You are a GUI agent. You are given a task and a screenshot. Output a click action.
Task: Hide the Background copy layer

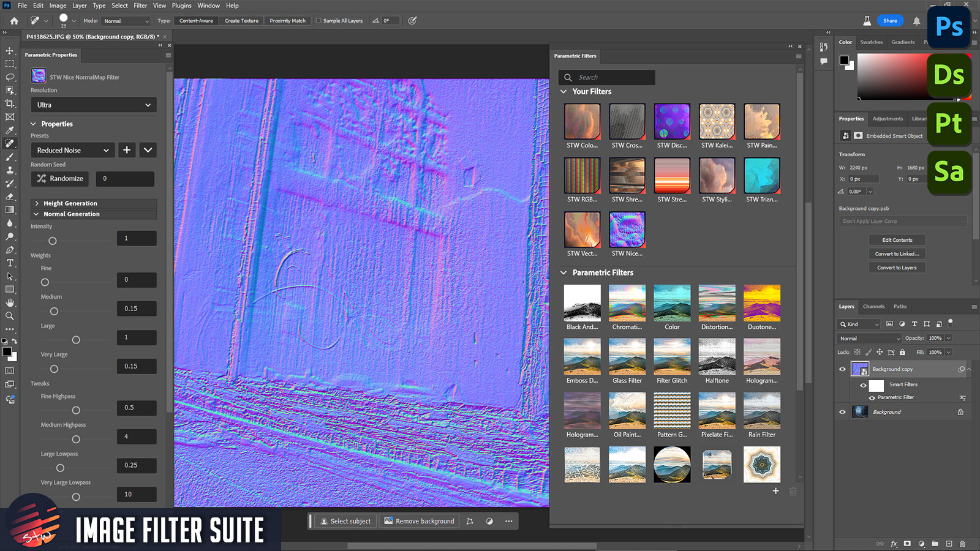coord(843,369)
